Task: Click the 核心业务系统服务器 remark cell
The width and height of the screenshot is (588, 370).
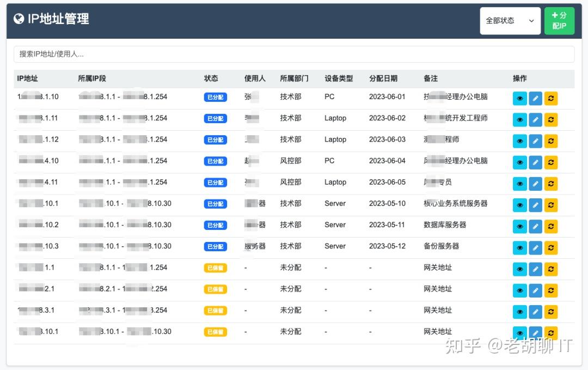Action: 456,203
